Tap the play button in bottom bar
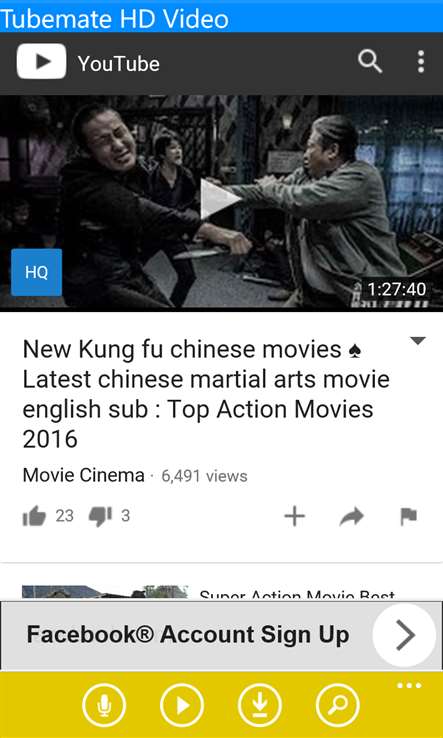Viewport: 443px width, 738px height. tap(182, 706)
